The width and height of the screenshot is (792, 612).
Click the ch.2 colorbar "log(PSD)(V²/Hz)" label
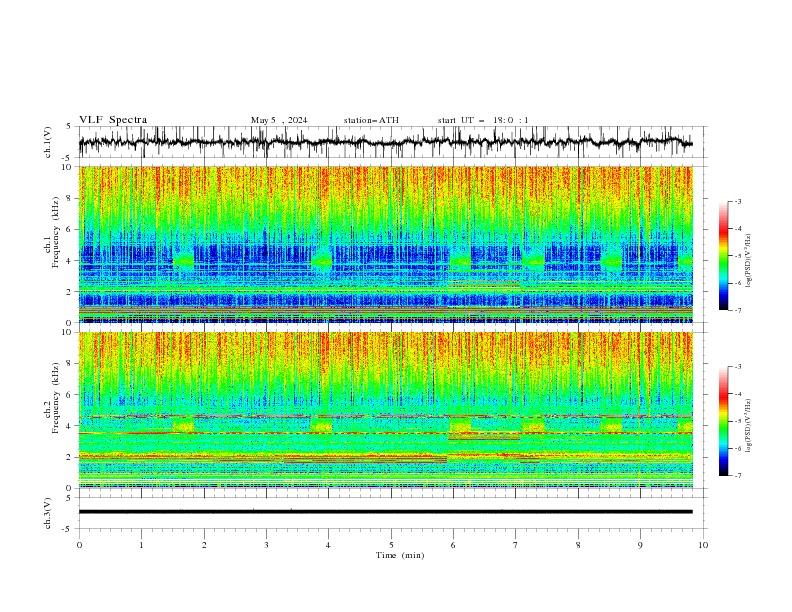coord(748,426)
